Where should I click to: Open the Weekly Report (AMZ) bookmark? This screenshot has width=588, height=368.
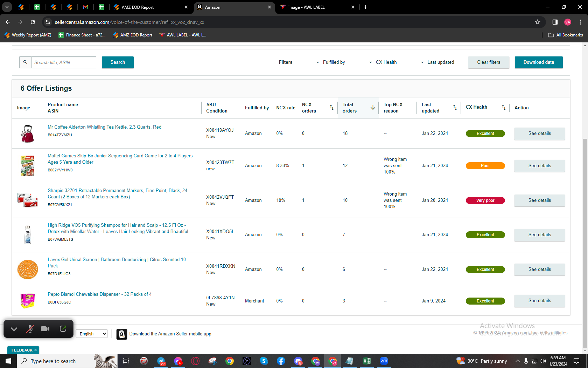click(x=28, y=35)
